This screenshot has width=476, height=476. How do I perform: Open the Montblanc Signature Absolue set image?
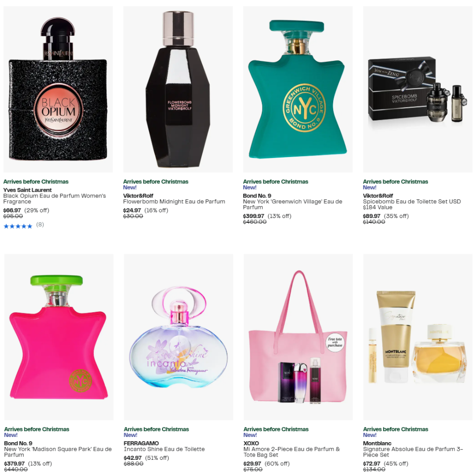pos(418,337)
